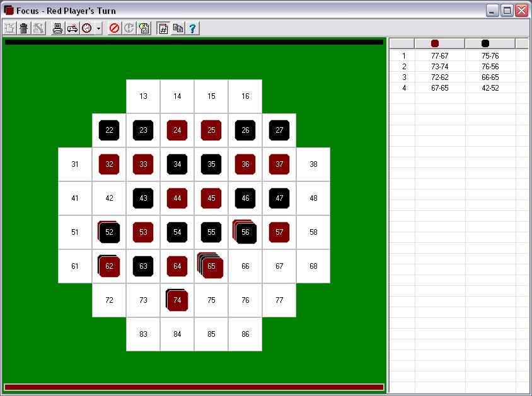Viewport: 532px width, 396px height.
Task: Click the greyed-out tools icon
Action: (38, 28)
